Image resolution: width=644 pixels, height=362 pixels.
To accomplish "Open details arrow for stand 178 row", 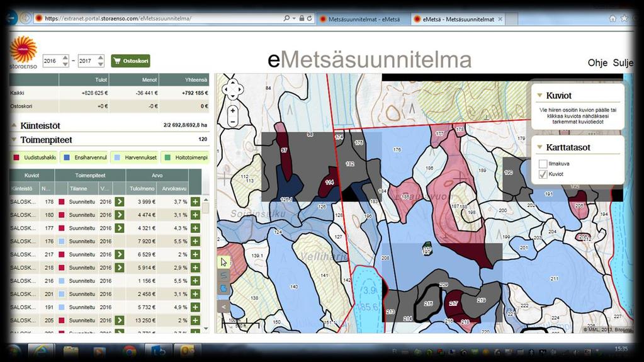I will tap(119, 201).
